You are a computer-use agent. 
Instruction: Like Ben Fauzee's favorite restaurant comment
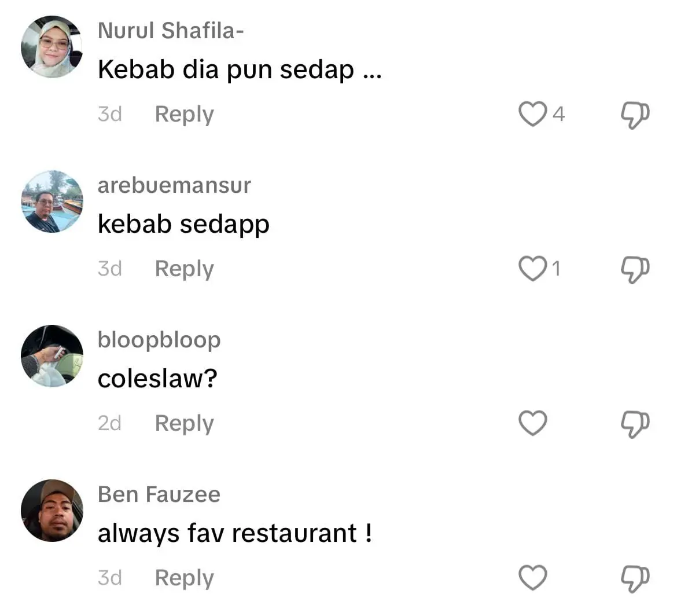[532, 577]
